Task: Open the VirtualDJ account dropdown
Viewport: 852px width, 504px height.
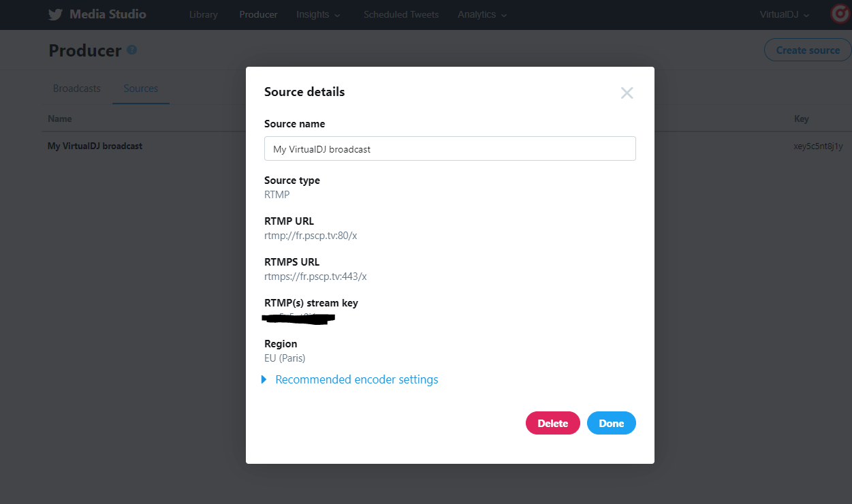Action: tap(785, 14)
